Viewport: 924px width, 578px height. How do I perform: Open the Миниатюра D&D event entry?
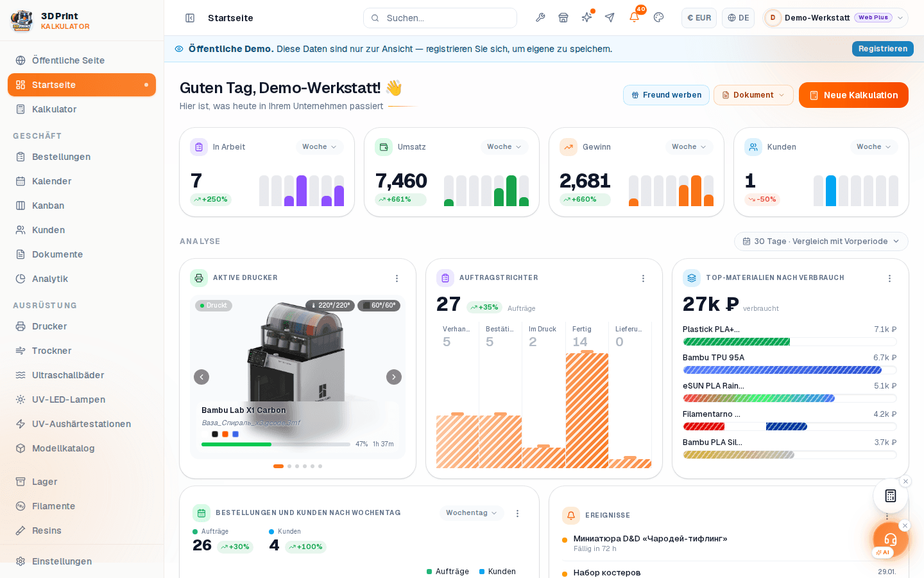coord(729,543)
